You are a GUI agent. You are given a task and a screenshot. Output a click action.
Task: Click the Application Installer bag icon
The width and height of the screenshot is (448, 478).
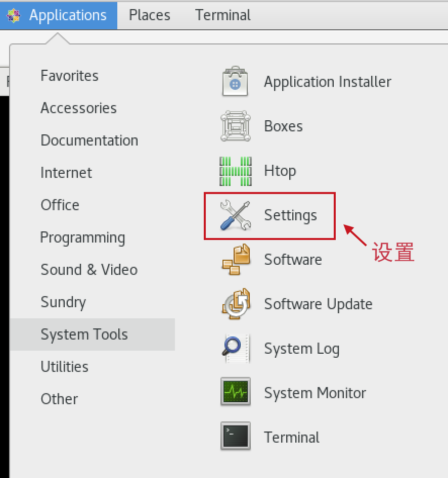[235, 82]
